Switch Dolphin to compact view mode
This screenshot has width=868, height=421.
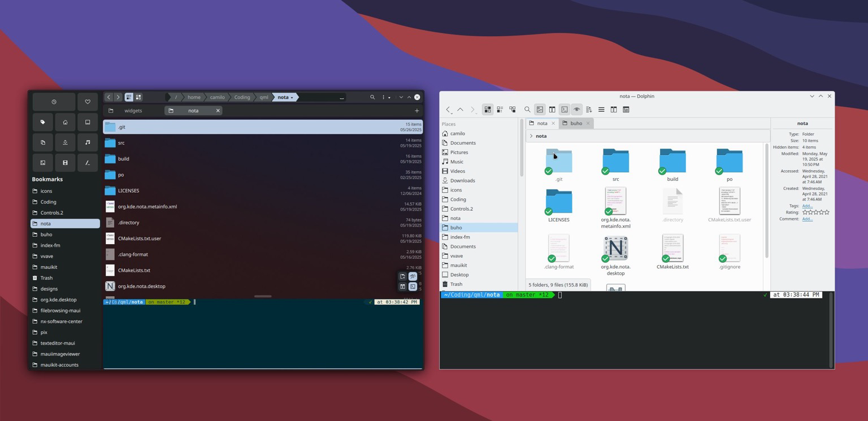coord(500,110)
